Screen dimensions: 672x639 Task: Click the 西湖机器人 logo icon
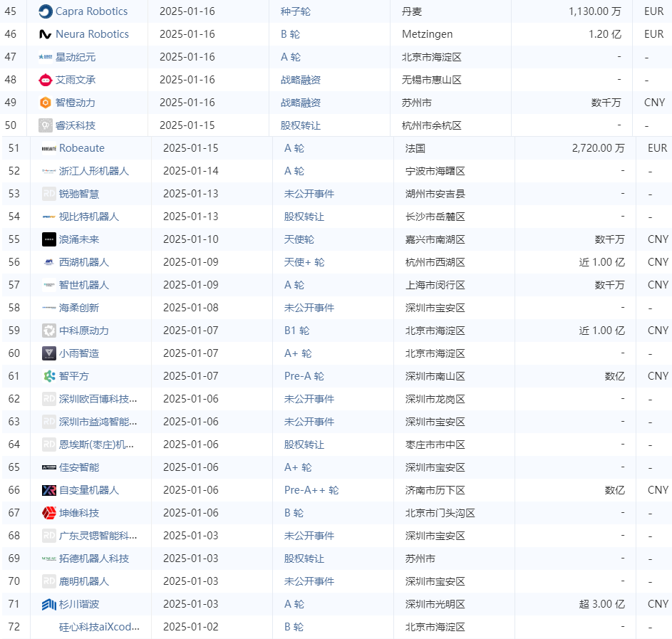point(49,262)
